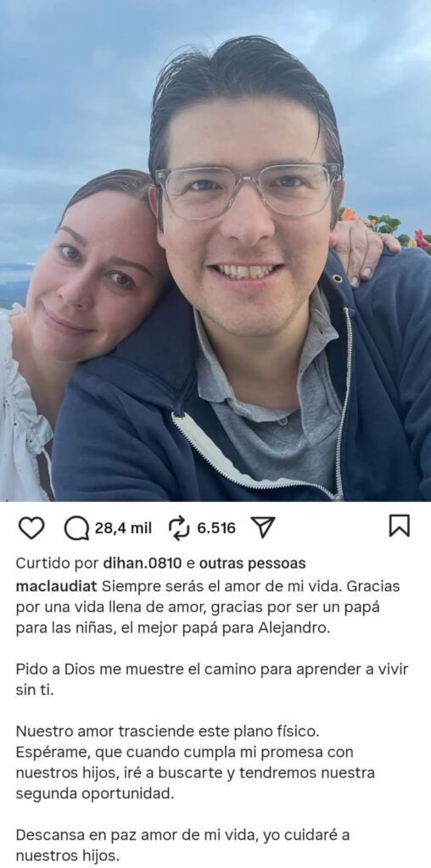Open comments via the speech bubble icon
This screenshot has width=431, height=868.
pyautogui.click(x=76, y=528)
